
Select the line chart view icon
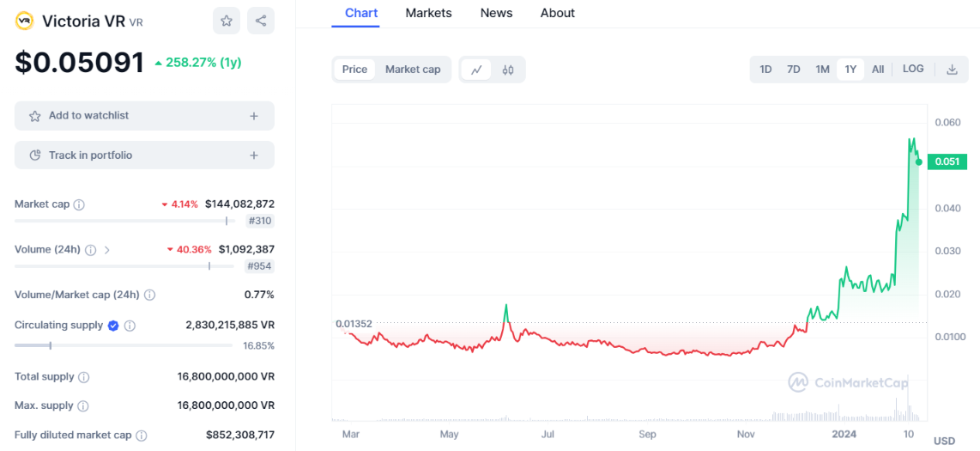pyautogui.click(x=476, y=70)
